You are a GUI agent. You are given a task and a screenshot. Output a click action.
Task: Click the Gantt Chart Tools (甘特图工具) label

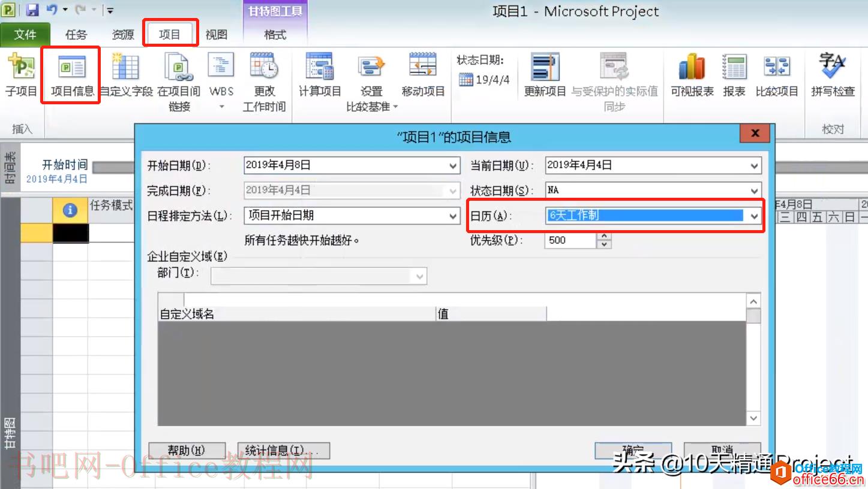[275, 11]
